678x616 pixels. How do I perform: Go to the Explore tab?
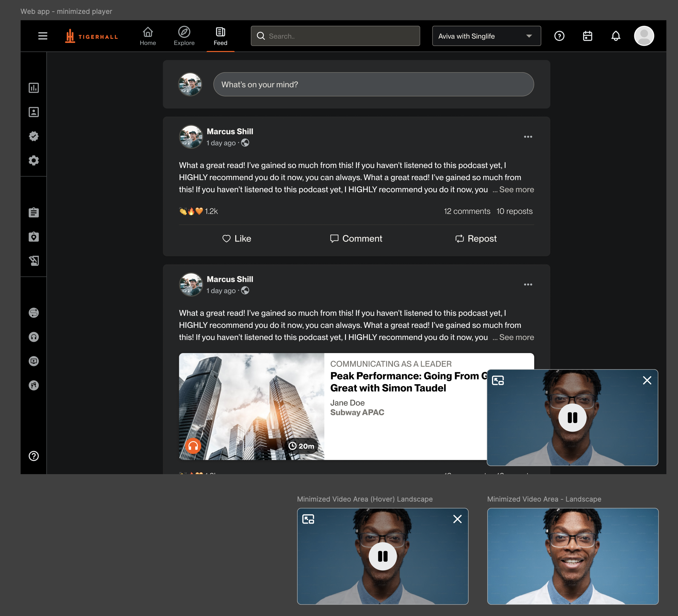(x=184, y=36)
